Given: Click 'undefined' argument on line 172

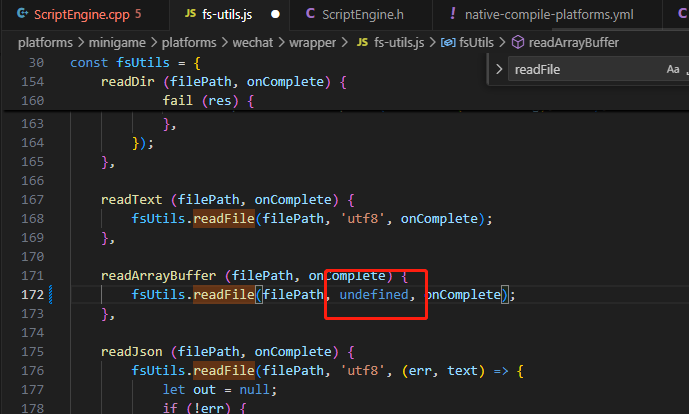Looking at the screenshot, I should pos(374,294).
